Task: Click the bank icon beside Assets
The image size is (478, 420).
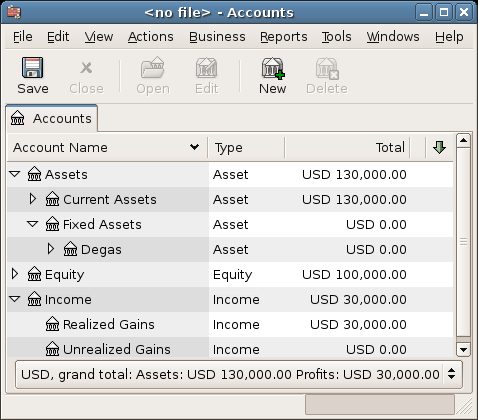Action: [x=34, y=174]
